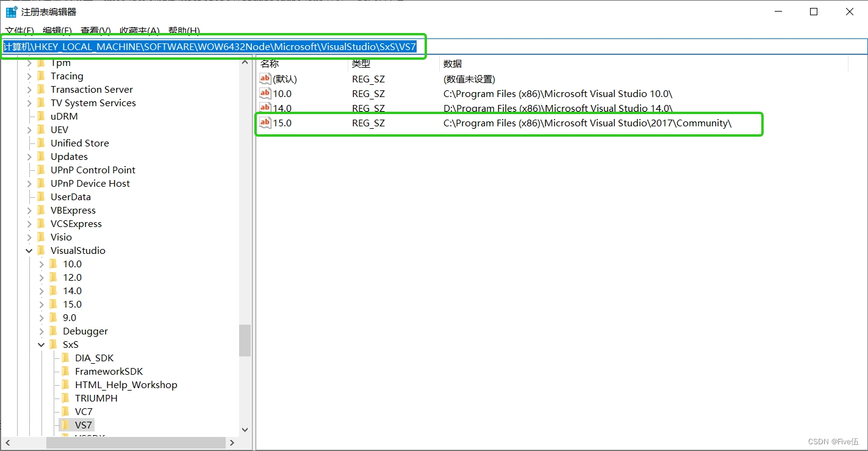The image size is (868, 451).
Task: Expand the Debugger key
Action: 41,331
